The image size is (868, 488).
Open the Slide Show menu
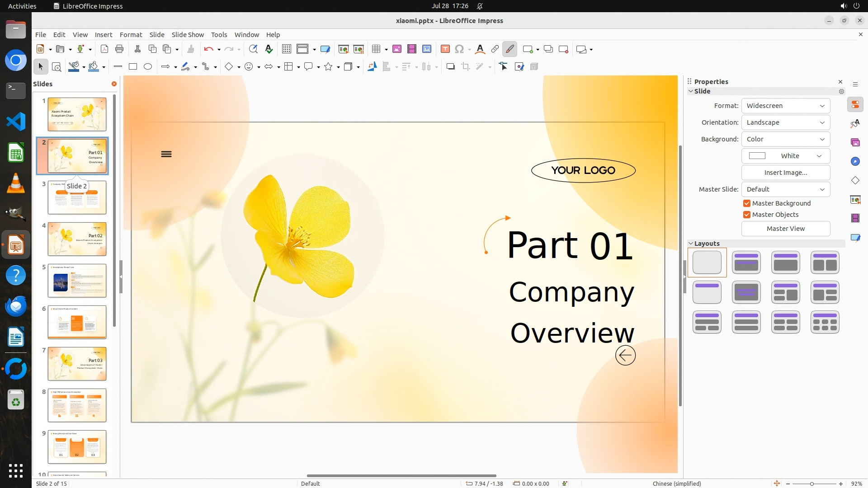(x=188, y=35)
